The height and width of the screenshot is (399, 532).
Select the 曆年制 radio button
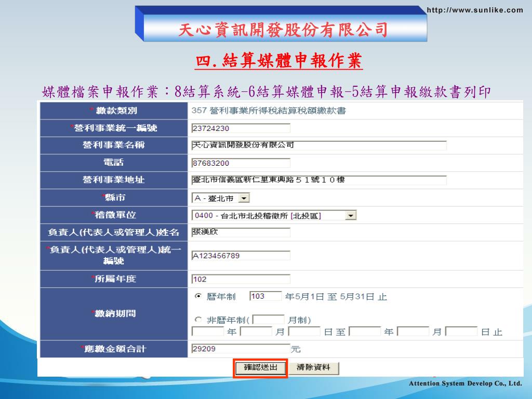(198, 296)
